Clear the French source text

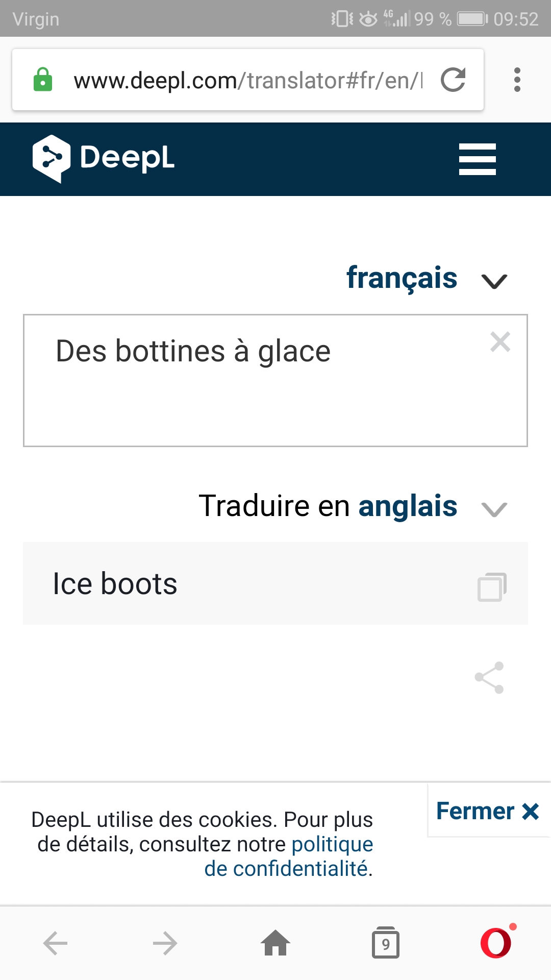click(x=500, y=342)
